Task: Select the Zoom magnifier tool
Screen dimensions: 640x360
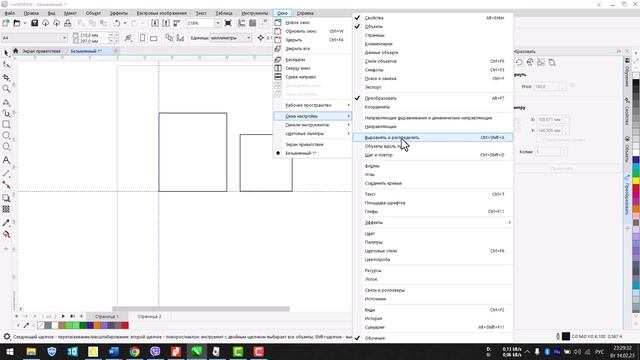Action: pyautogui.click(x=6, y=89)
